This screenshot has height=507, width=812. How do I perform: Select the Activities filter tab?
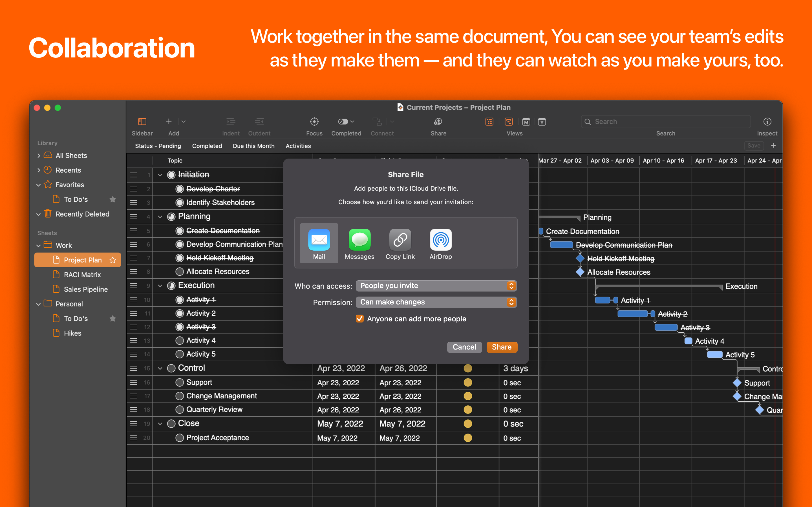pos(298,146)
